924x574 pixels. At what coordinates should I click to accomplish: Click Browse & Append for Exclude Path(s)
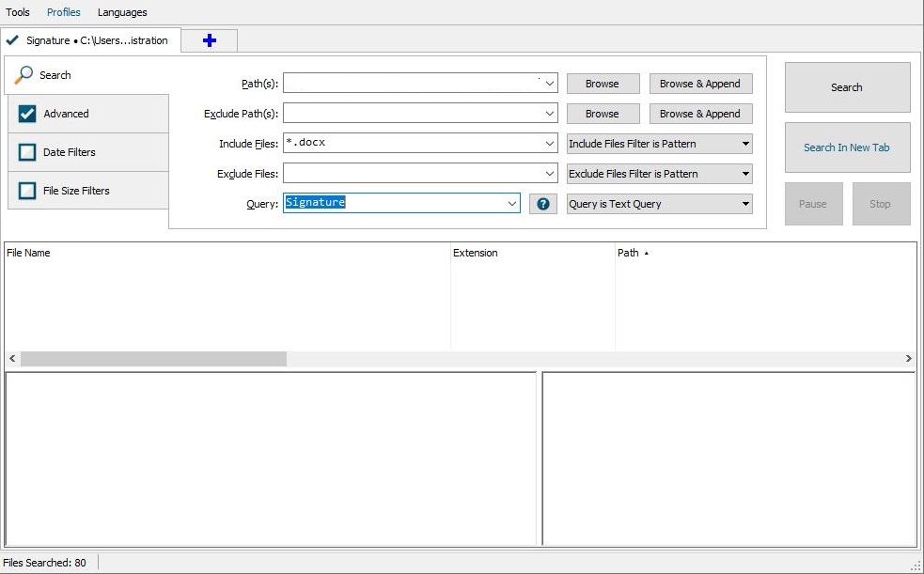(x=700, y=114)
